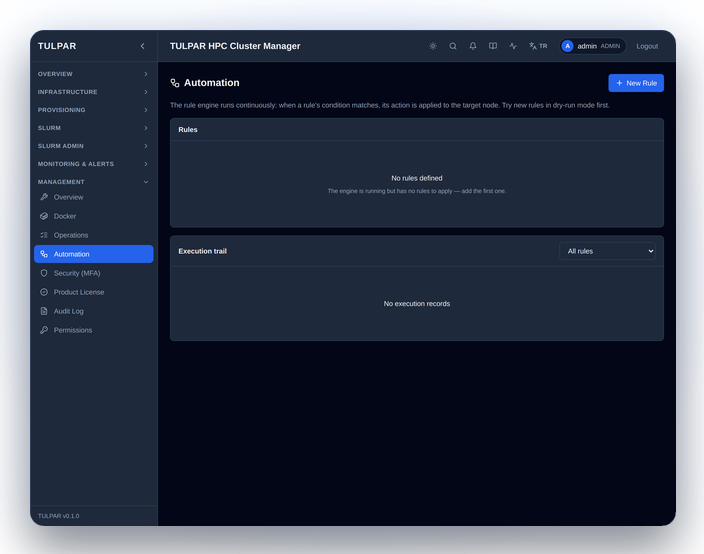
Task: Switch language with TR translate icon
Action: click(x=538, y=46)
